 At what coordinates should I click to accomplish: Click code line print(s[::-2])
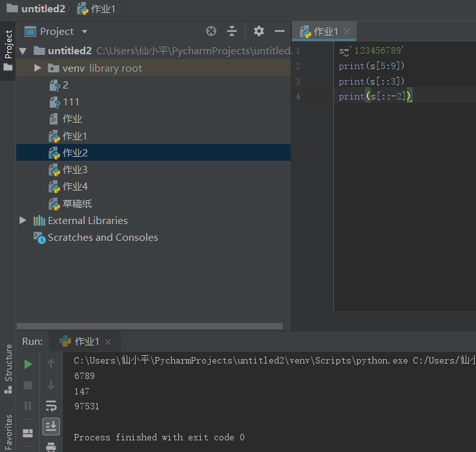[x=375, y=96]
